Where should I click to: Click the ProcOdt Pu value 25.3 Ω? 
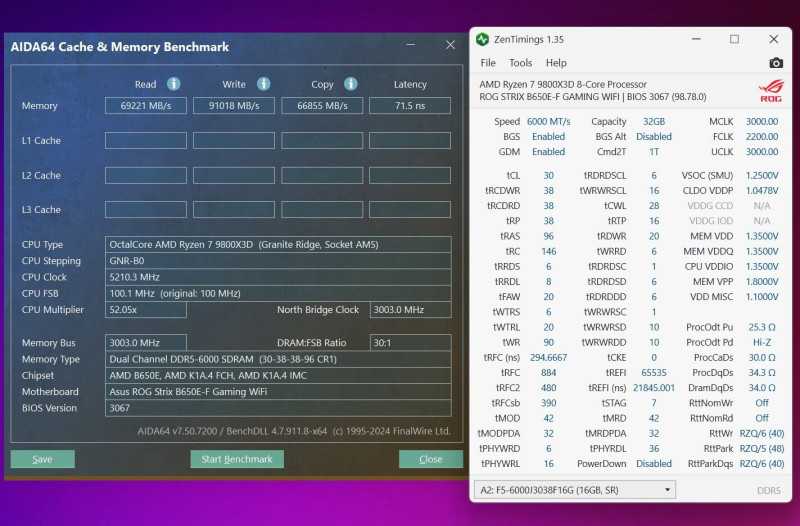(x=762, y=327)
